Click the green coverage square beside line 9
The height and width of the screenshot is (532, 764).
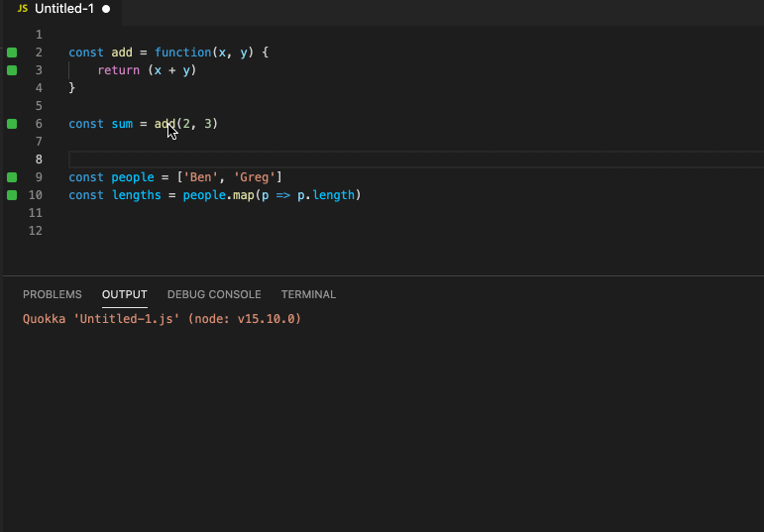coord(12,177)
